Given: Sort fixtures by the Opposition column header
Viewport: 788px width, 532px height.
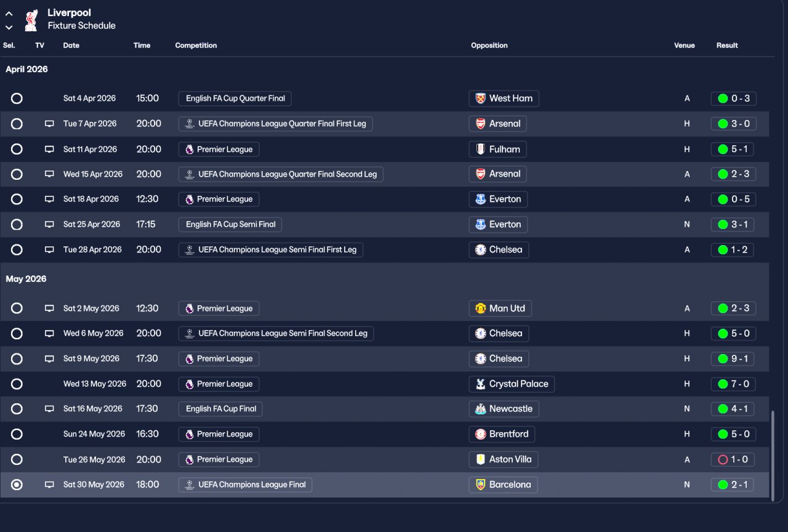Looking at the screenshot, I should click(x=489, y=46).
